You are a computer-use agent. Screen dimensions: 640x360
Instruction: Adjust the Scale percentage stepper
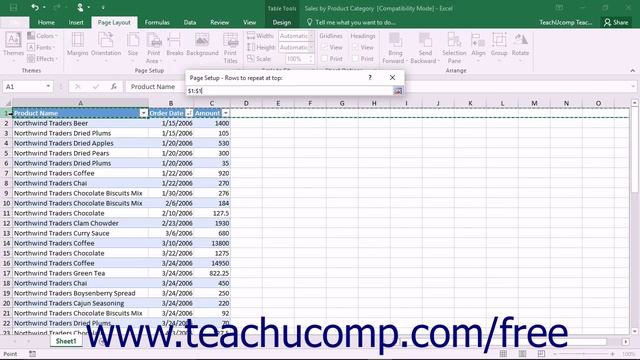coord(311,59)
